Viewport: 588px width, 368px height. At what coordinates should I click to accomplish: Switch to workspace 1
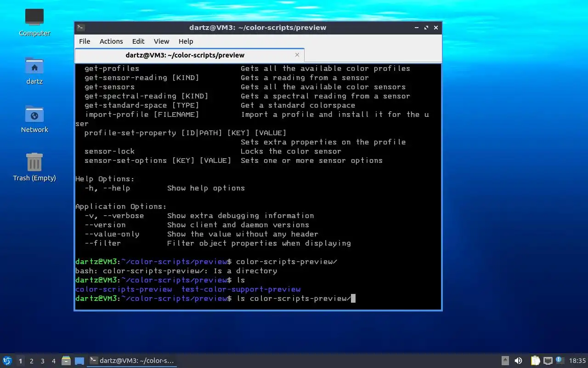(20, 361)
